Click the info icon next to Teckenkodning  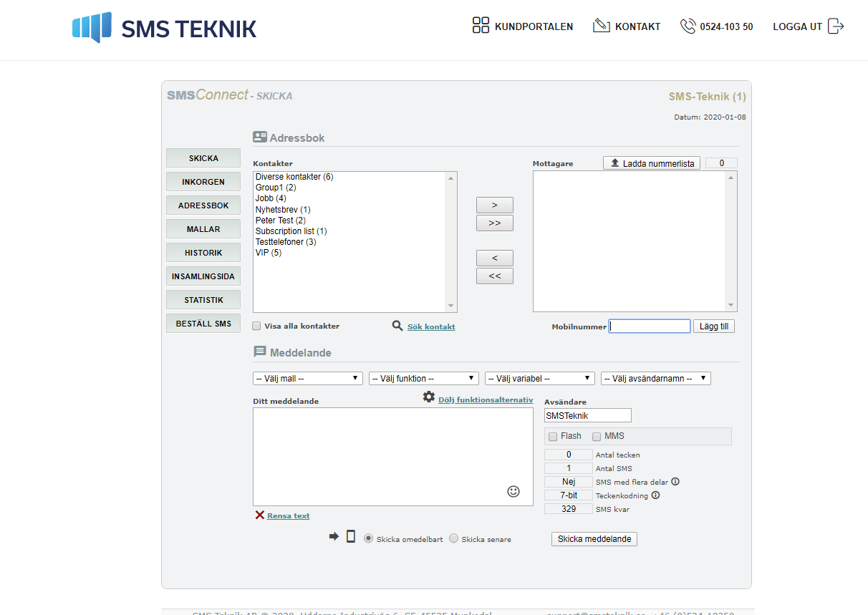point(655,495)
